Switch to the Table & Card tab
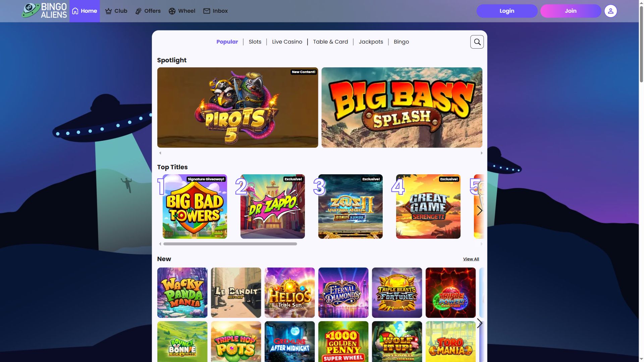 330,42
